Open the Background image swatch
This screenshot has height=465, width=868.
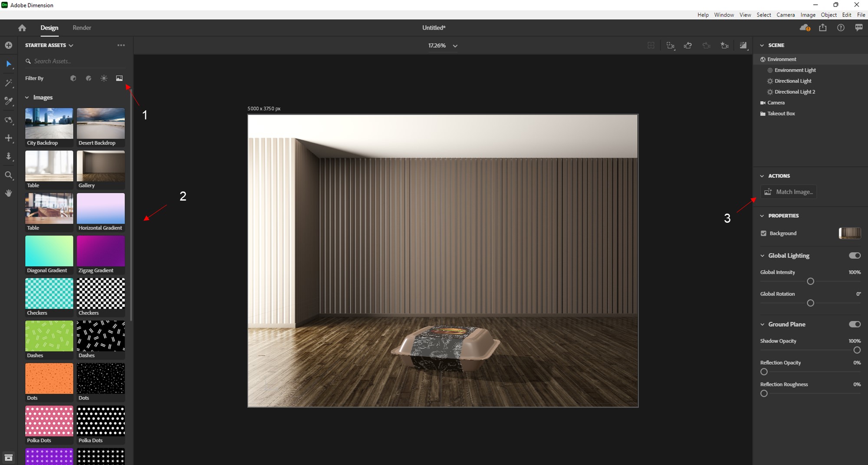coord(850,233)
